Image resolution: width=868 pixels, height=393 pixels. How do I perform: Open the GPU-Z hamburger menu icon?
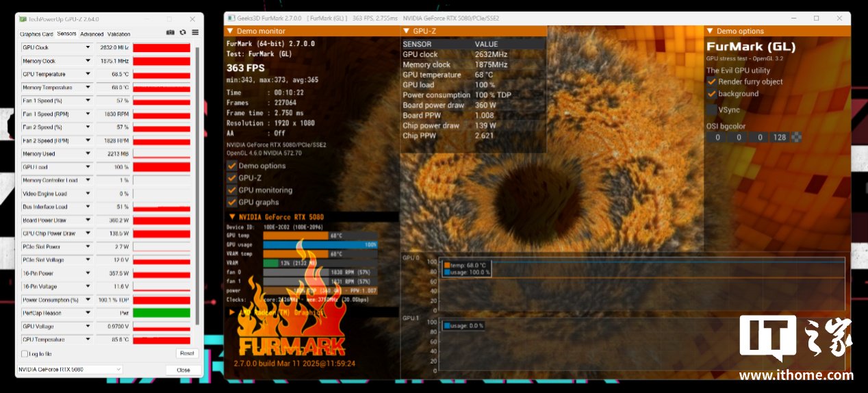pos(195,33)
